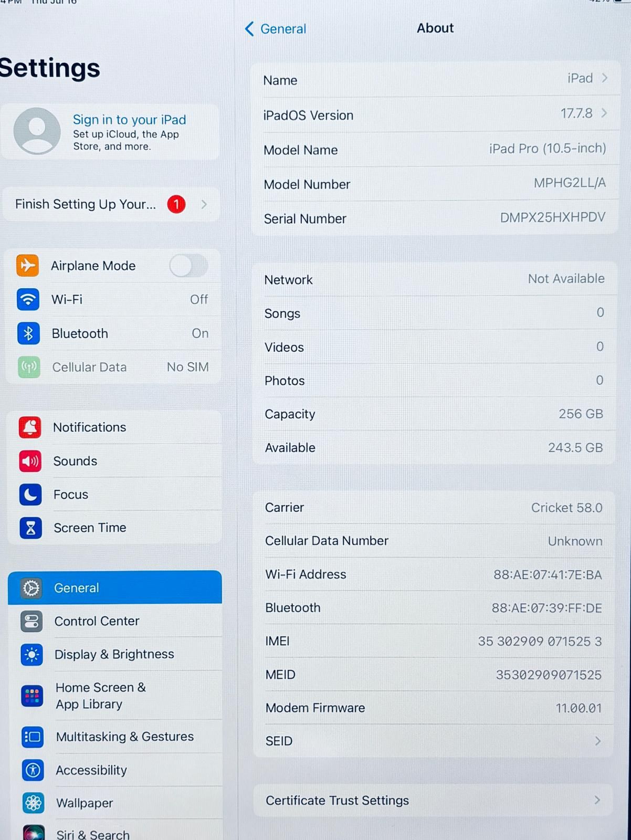
Task: Tap the Photos count row
Action: (434, 381)
